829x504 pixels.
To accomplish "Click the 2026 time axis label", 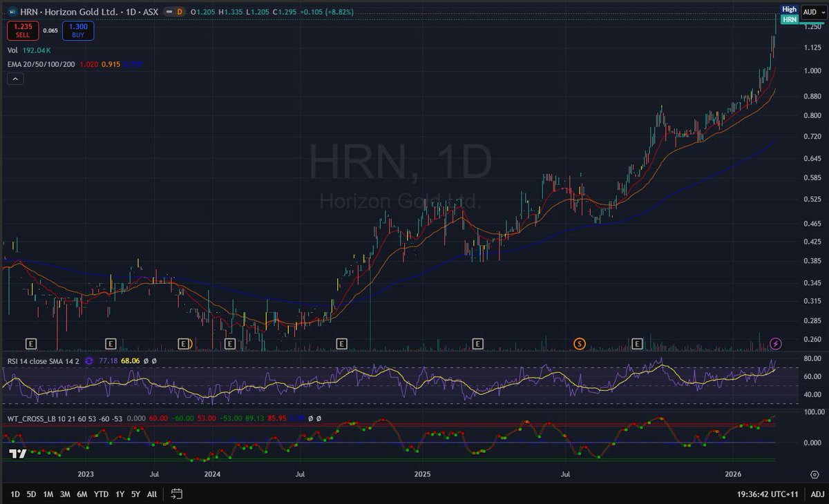I will (x=733, y=474).
